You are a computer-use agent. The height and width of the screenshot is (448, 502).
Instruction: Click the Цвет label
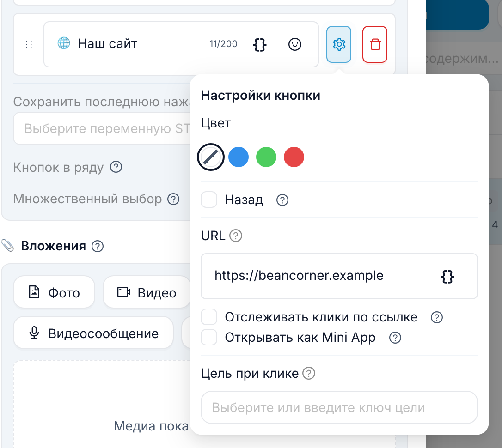click(216, 123)
